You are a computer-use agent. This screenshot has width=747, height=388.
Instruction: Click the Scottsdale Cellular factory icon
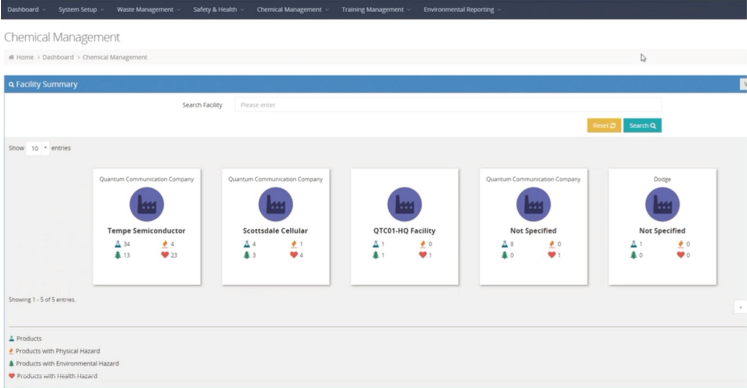pos(275,204)
